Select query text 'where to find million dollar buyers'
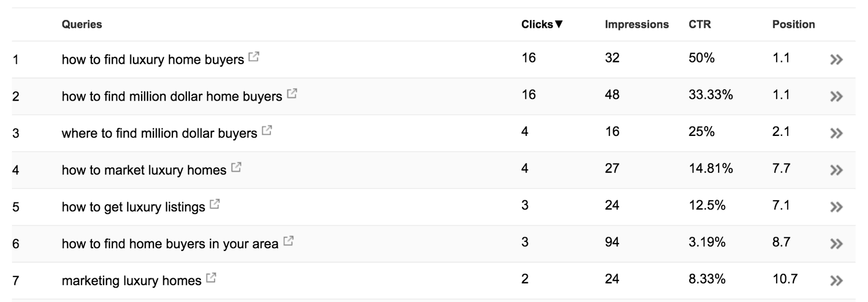 coord(159,133)
